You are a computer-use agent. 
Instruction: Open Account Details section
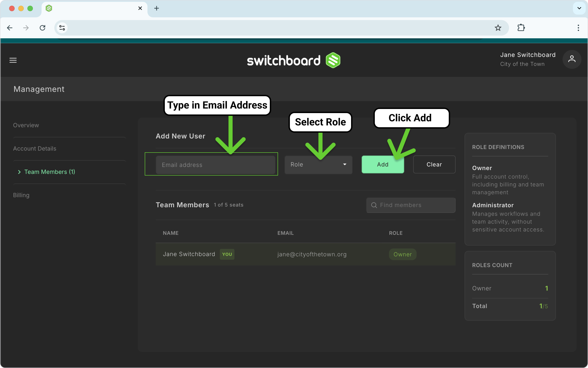35,148
